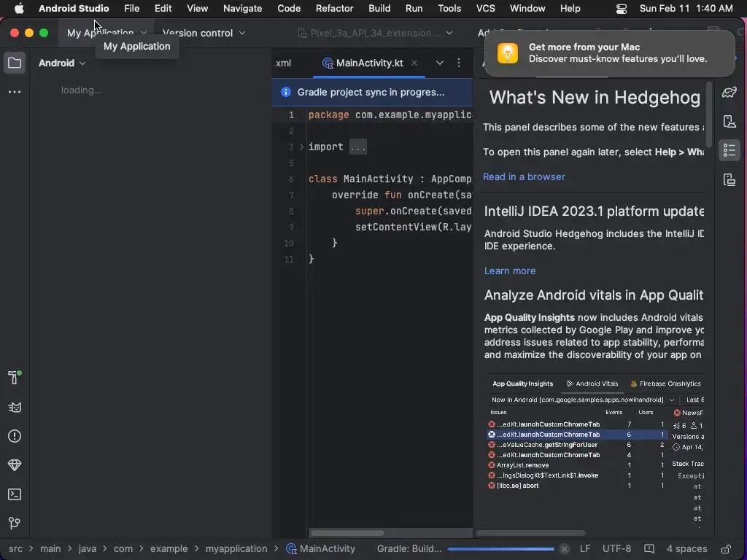Open the More tool windows ellipsis

click(15, 91)
